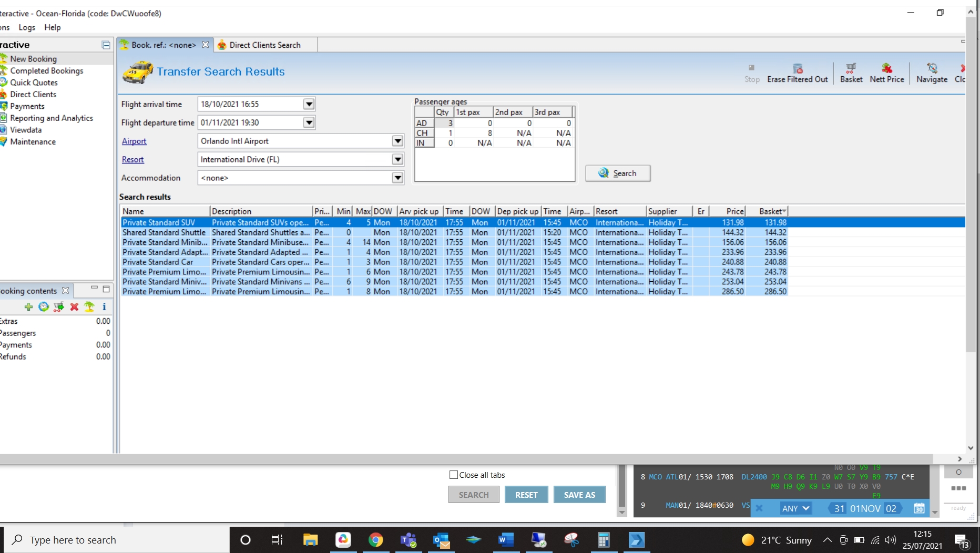The image size is (980, 553).
Task: Open Microsoft Word from the taskbar
Action: coord(506,540)
